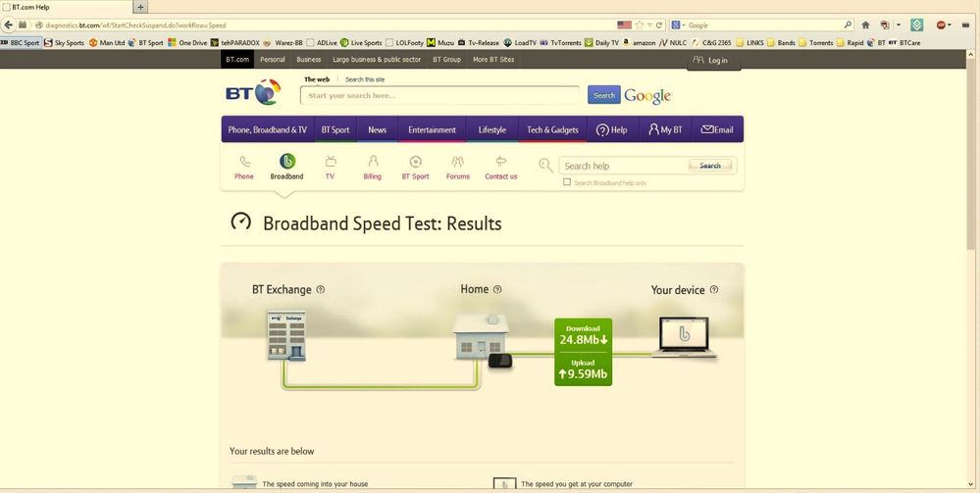Click the Contact us signpost icon
980x493 pixels.
(500, 162)
